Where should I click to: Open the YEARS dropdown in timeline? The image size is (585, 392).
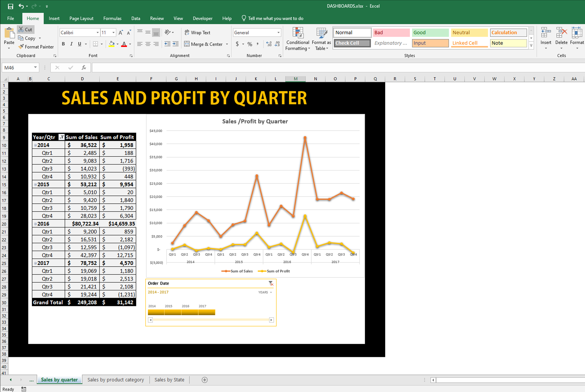(x=265, y=292)
